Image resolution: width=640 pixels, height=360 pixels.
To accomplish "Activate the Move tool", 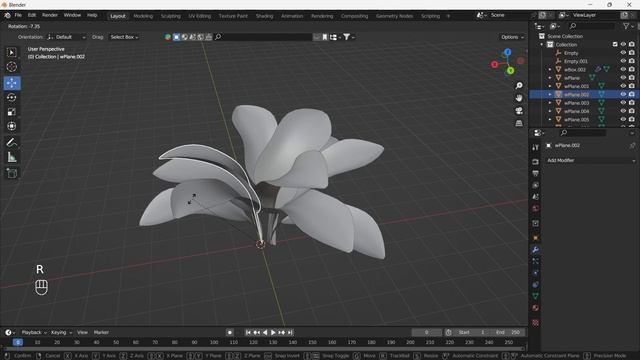I will tap(11, 83).
